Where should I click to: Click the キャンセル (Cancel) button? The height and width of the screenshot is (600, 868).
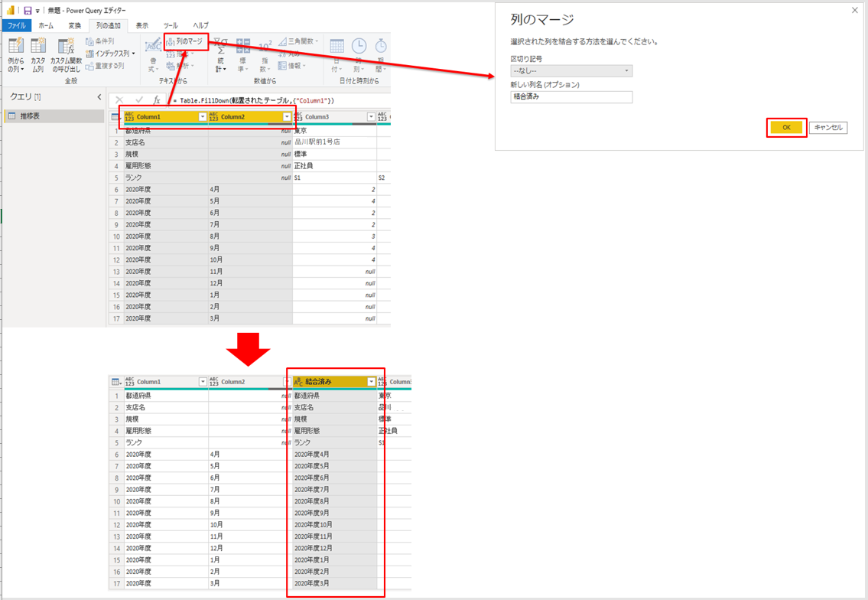tap(828, 128)
